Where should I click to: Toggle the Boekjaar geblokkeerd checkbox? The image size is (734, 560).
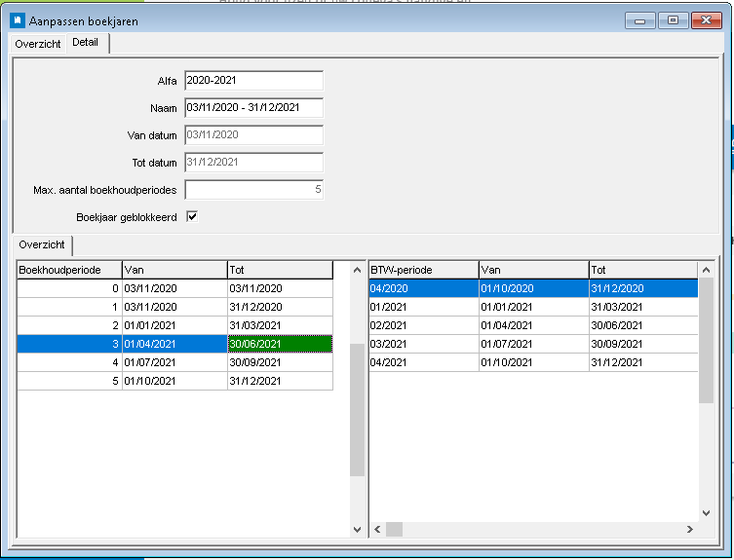pyautogui.click(x=192, y=216)
